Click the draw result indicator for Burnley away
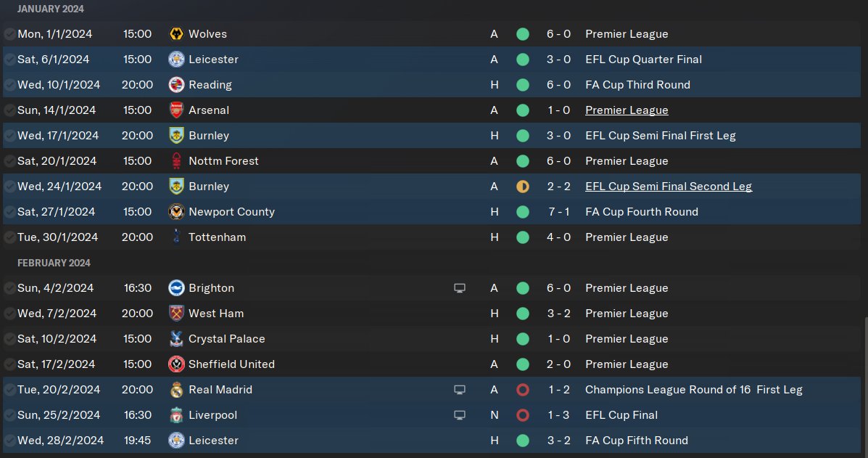Viewport: 868px width, 458px height. coord(522,187)
